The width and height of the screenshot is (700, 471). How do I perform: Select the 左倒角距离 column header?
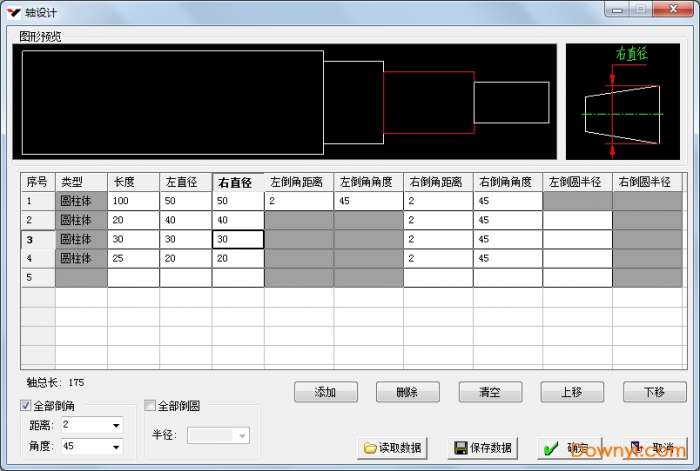299,182
